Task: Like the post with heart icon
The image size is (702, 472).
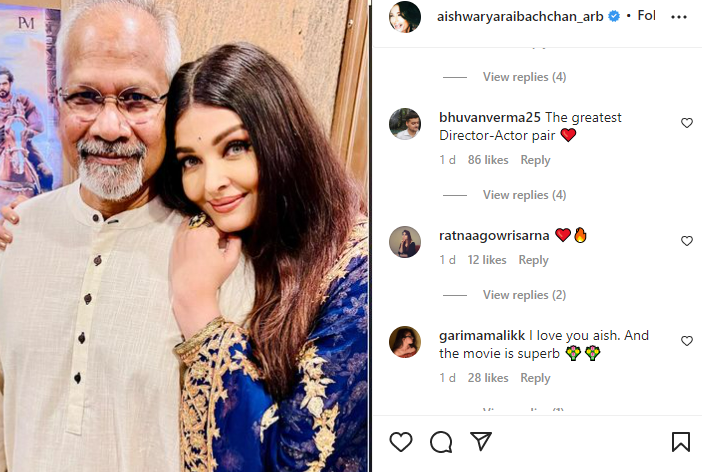Action: coord(401,442)
